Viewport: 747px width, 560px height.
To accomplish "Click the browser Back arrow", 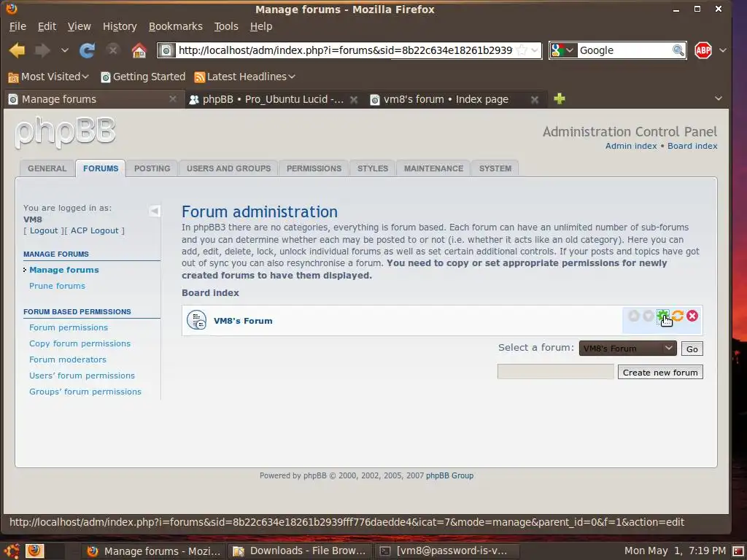I will pyautogui.click(x=18, y=50).
